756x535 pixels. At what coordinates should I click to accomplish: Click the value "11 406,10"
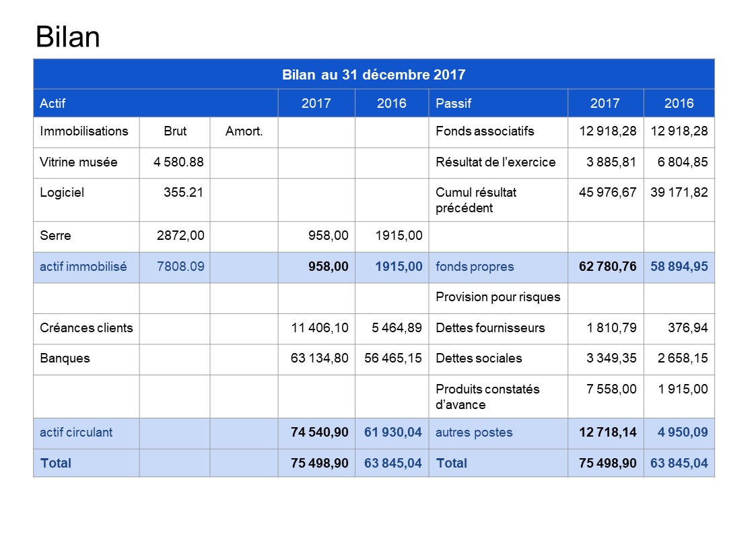pos(320,328)
